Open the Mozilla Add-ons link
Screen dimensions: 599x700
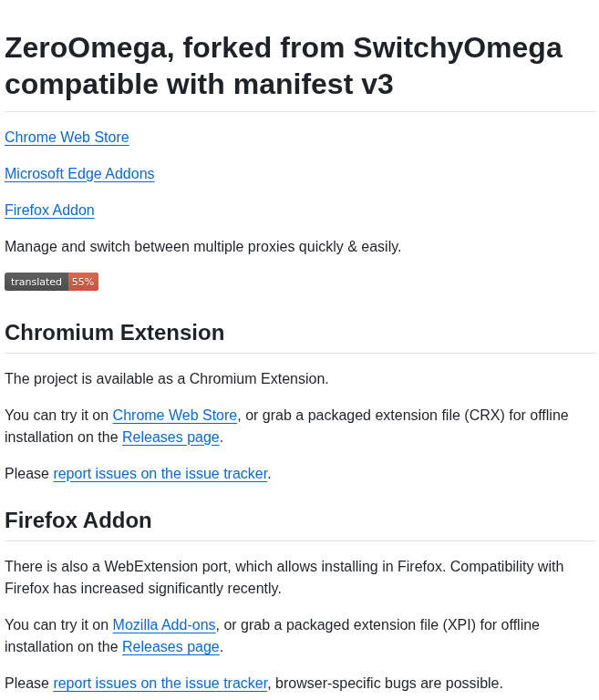click(164, 625)
